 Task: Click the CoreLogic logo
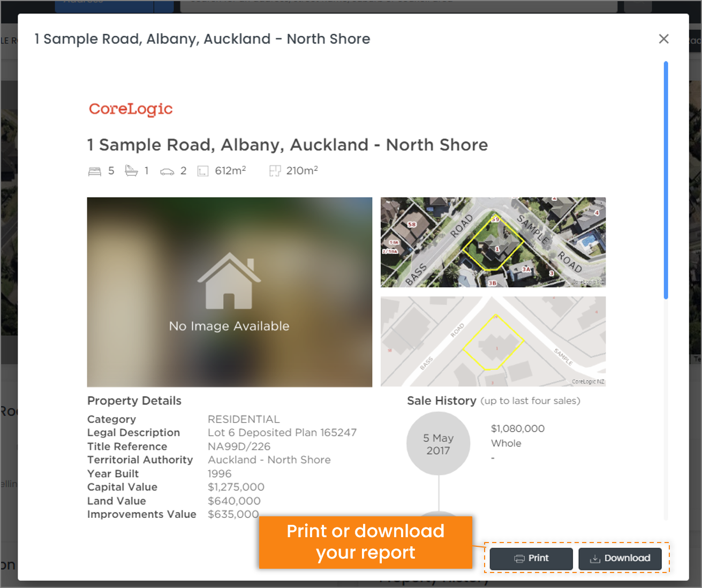tap(131, 109)
